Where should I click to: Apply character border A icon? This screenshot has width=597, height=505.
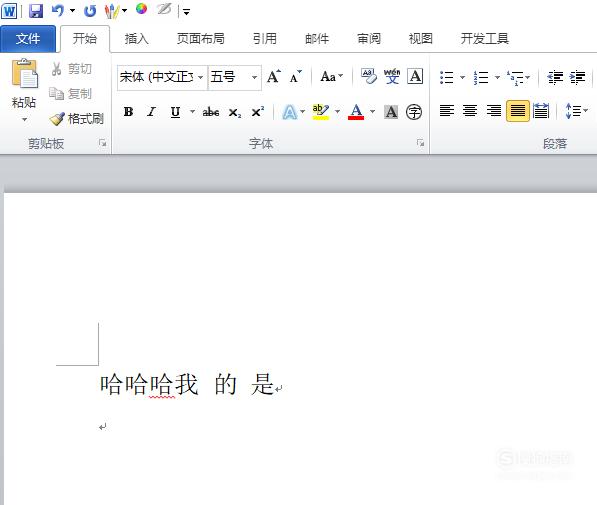pos(415,76)
